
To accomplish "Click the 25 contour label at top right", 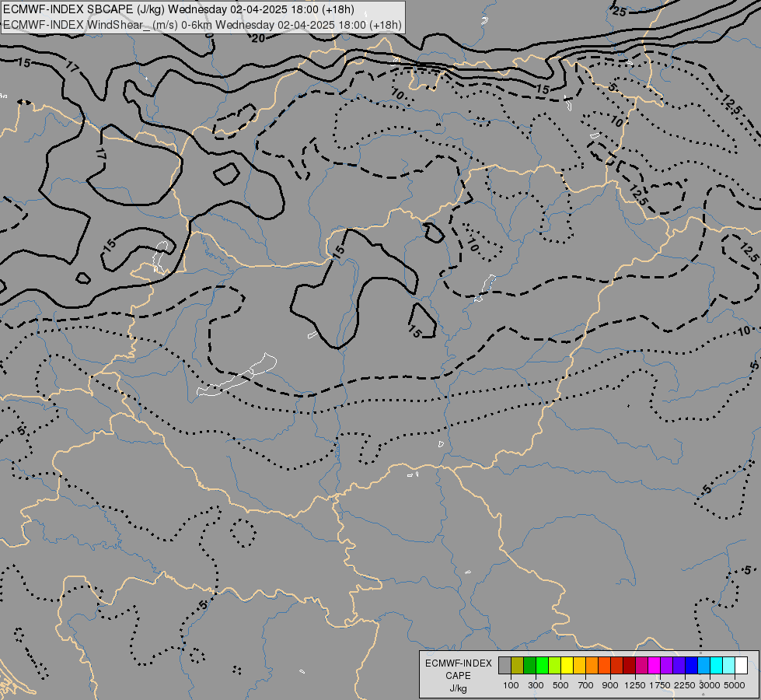I will pos(620,11).
